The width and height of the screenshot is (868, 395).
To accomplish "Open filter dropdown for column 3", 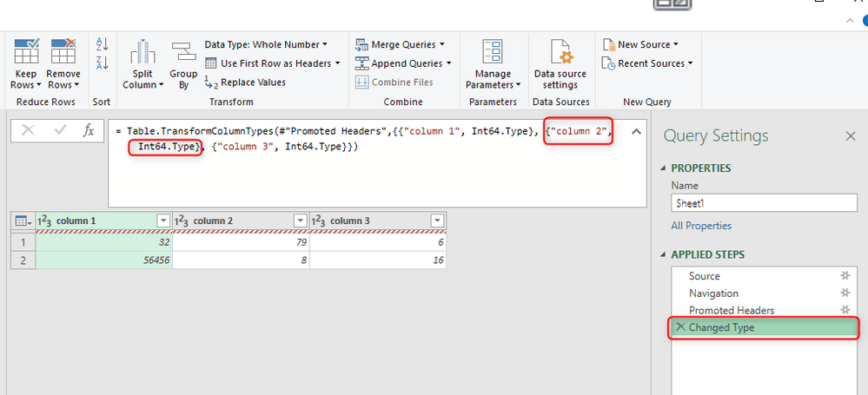I will [x=437, y=221].
